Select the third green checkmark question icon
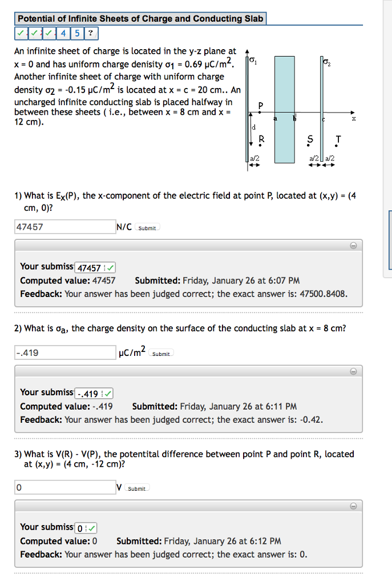 (x=49, y=33)
